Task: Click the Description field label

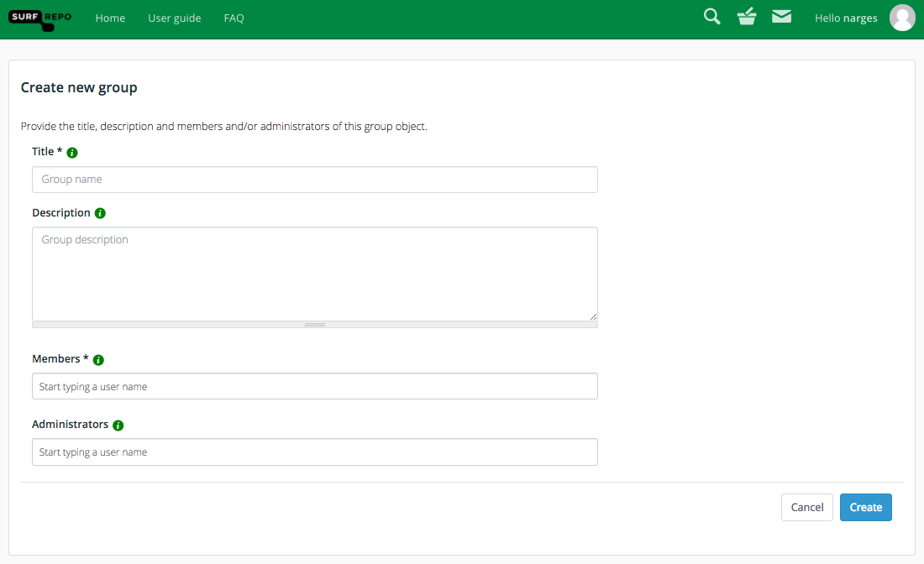Action: coord(61,212)
